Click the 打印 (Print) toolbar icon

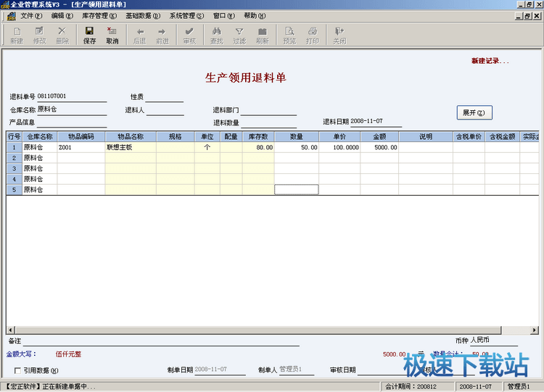tap(312, 35)
